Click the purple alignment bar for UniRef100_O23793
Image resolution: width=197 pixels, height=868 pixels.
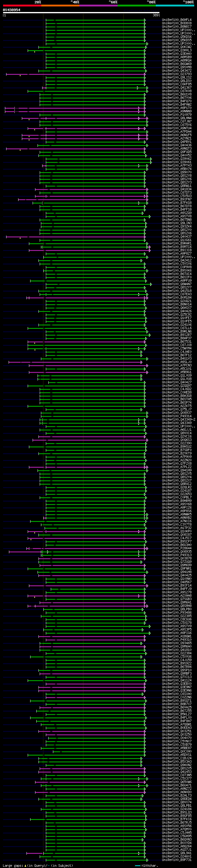click(x=76, y=74)
